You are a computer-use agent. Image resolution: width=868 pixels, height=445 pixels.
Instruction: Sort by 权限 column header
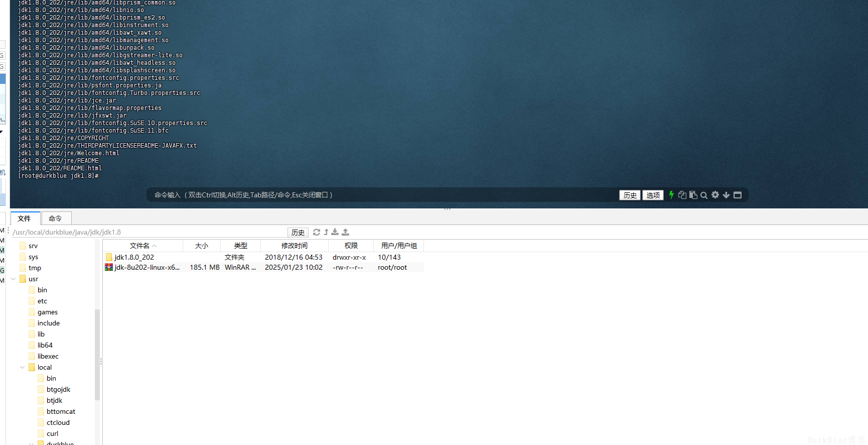(x=351, y=246)
